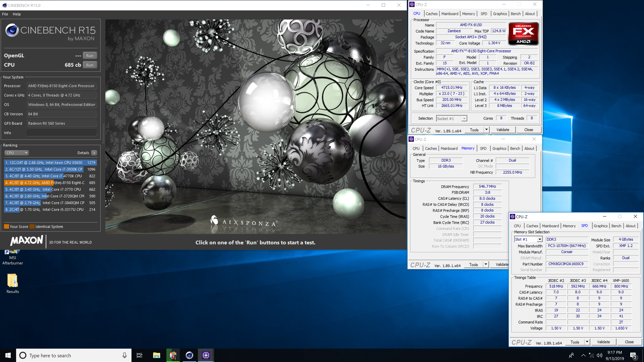The width and height of the screenshot is (644, 362).
Task: Click the taskbar search box
Action: pos(74,355)
